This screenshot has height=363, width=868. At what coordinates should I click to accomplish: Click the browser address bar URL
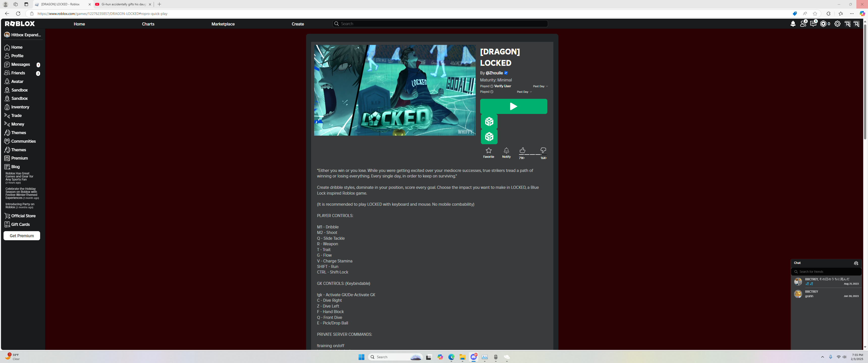pyautogui.click(x=102, y=13)
